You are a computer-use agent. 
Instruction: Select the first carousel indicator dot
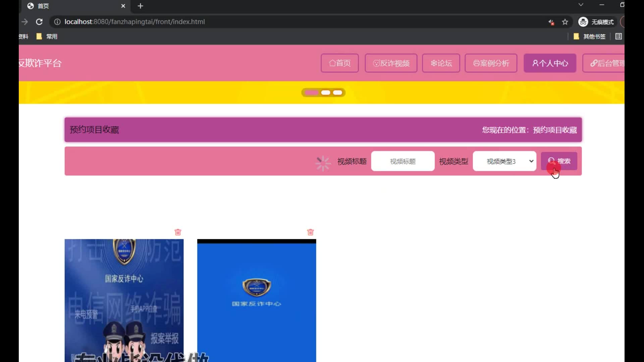pyautogui.click(x=312, y=93)
